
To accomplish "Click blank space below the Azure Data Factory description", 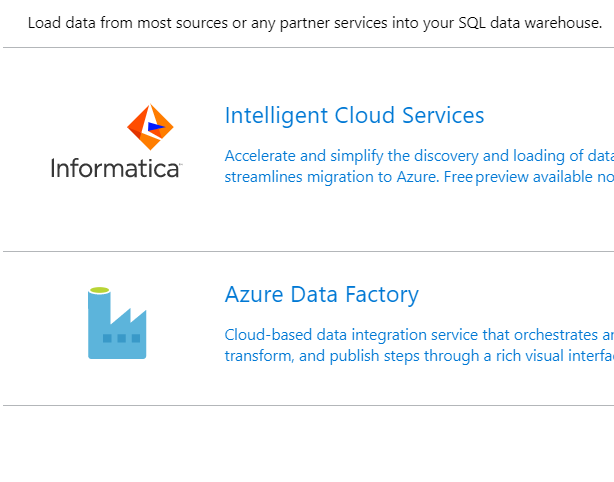I will 419,384.
